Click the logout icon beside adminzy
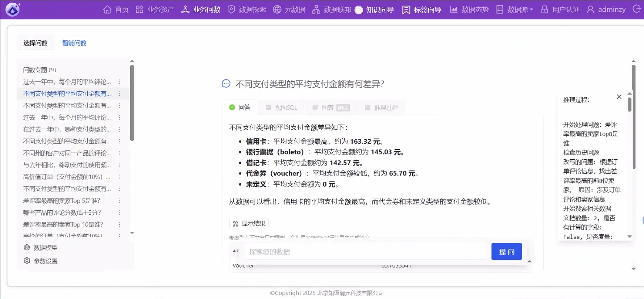The width and height of the screenshot is (644, 299). point(637,9)
